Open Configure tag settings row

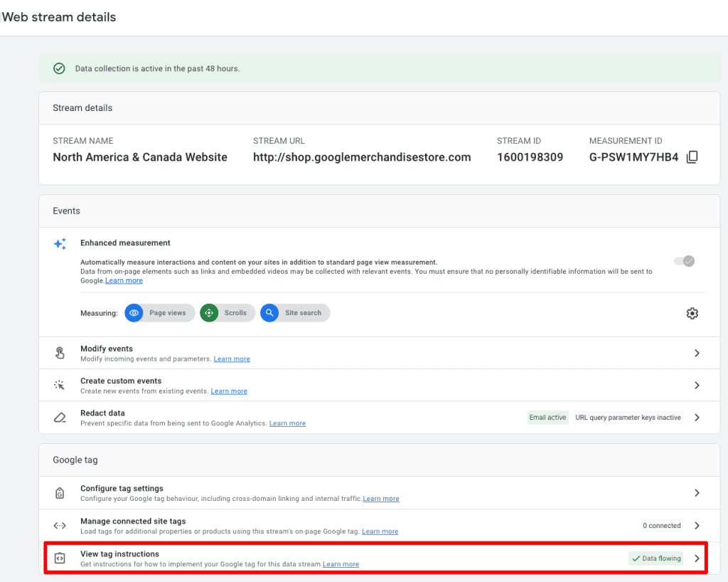click(697, 493)
